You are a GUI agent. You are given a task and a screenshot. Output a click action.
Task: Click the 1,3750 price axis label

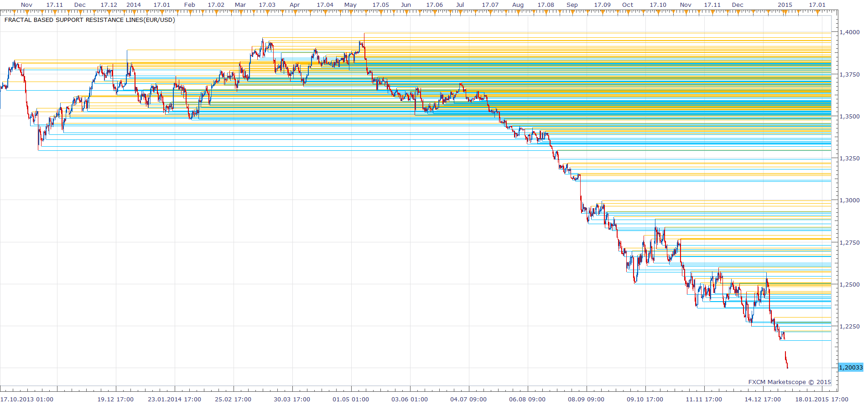tap(850, 74)
